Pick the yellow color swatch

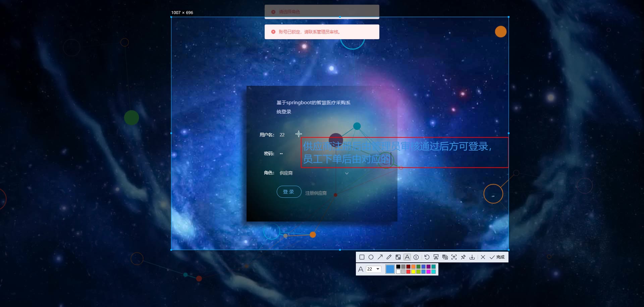[x=414, y=271]
